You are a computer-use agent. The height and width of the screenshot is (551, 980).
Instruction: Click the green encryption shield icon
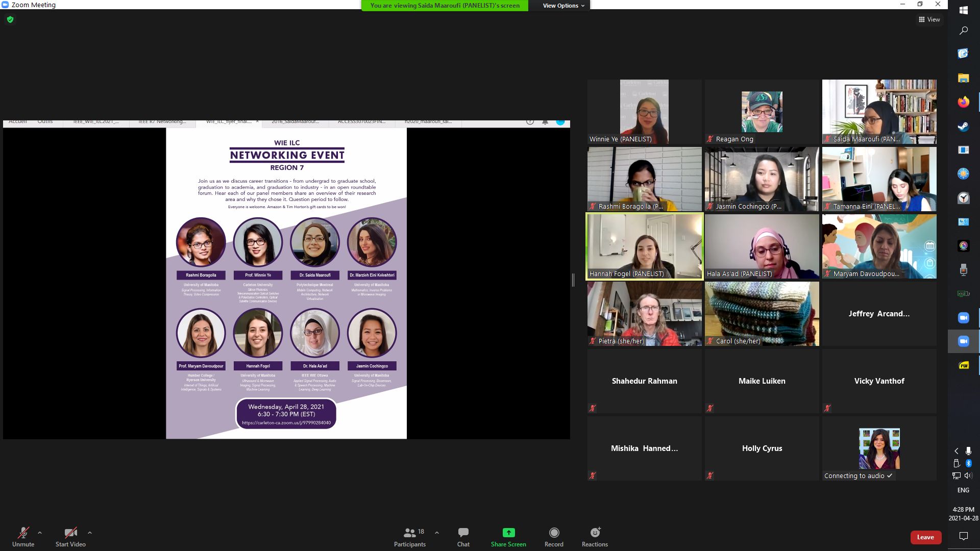(x=10, y=20)
